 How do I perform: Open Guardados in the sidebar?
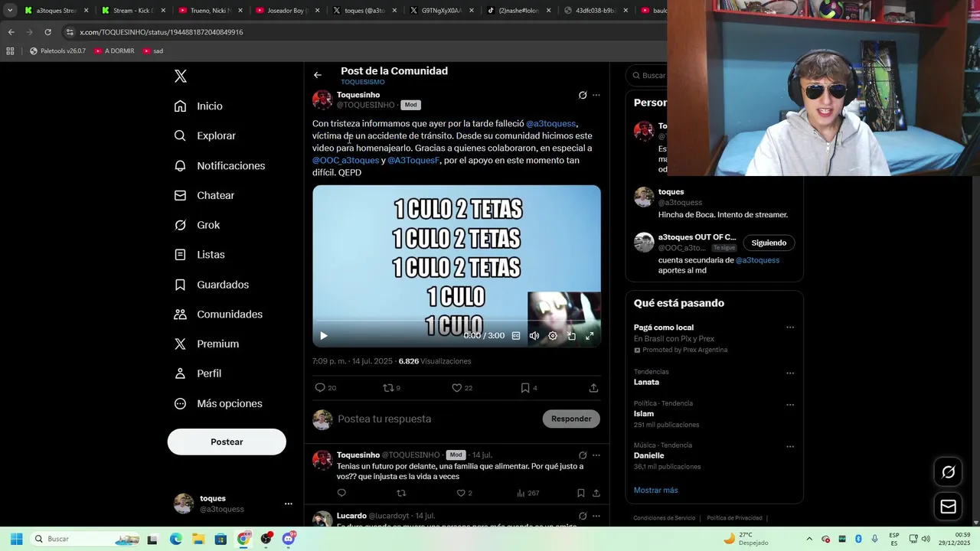pos(211,285)
